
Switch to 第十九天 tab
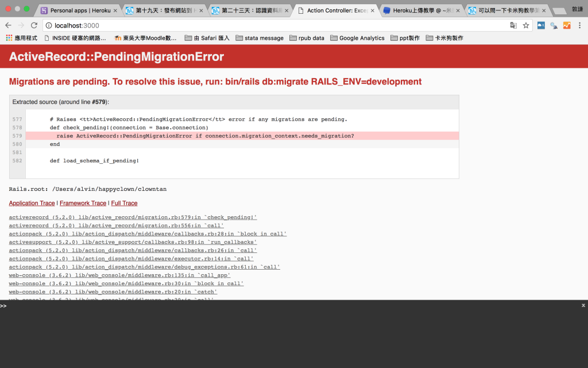point(164,10)
